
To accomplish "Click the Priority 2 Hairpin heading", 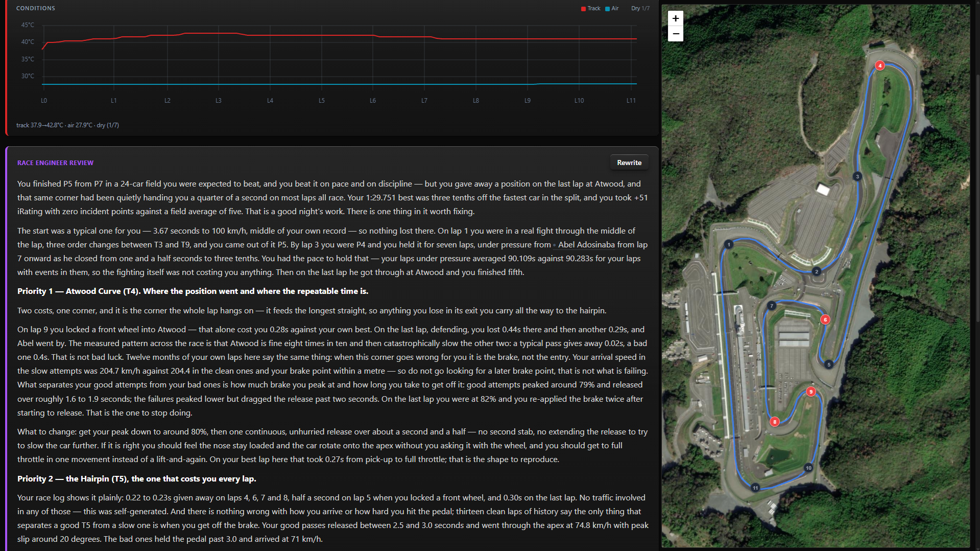I will tap(136, 479).
